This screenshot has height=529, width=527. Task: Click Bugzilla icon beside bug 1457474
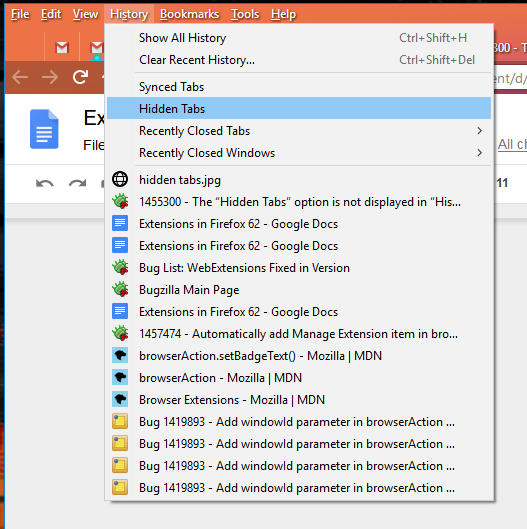120,333
